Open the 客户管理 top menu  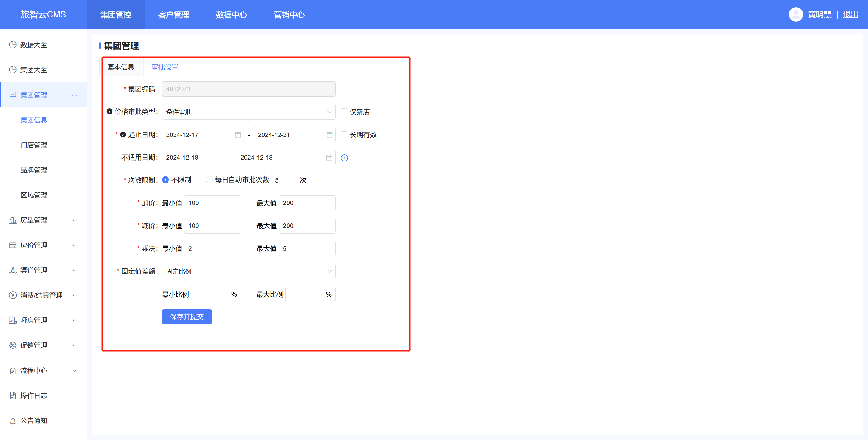click(x=174, y=14)
